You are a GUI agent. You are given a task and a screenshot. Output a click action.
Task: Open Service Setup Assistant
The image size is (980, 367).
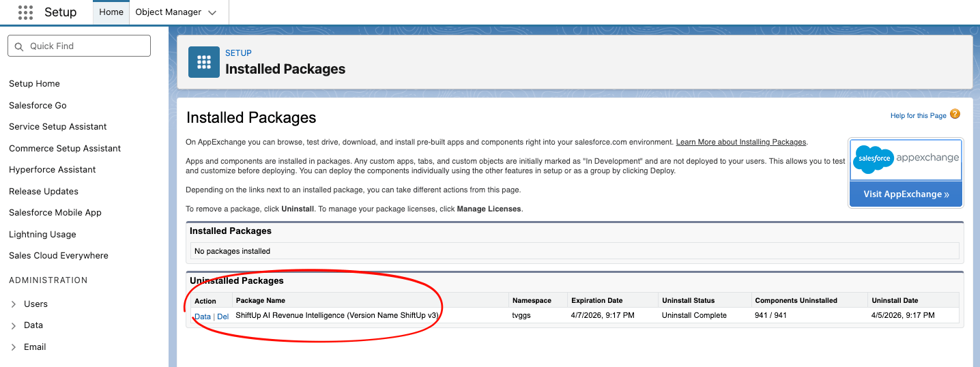tap(58, 127)
